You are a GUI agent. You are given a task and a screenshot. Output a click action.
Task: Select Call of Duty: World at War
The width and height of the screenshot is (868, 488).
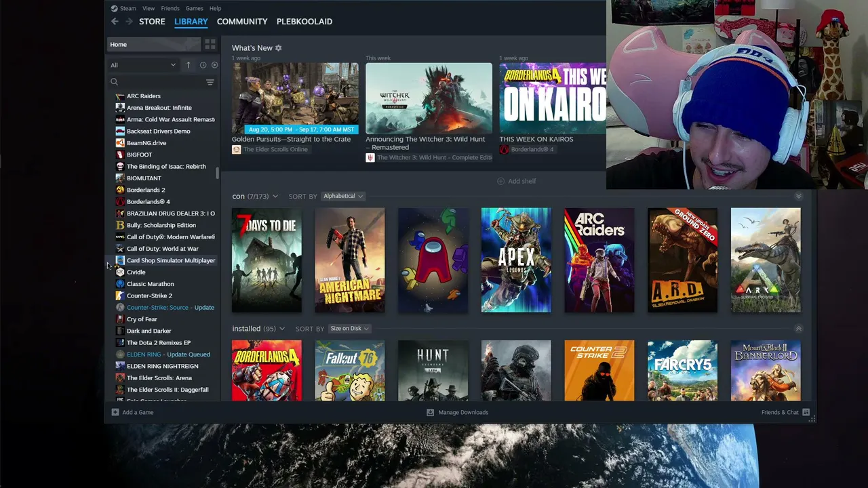tap(163, 249)
